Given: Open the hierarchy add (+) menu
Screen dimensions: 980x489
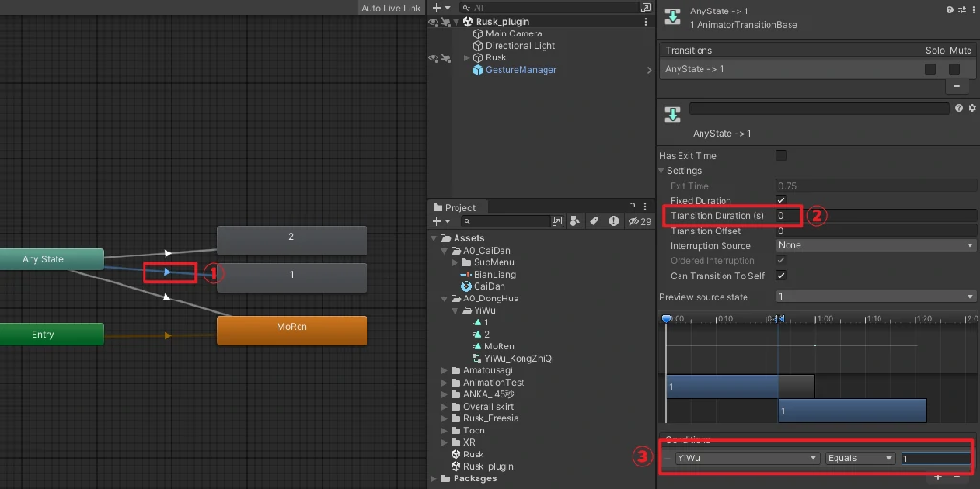Looking at the screenshot, I should 434,8.
